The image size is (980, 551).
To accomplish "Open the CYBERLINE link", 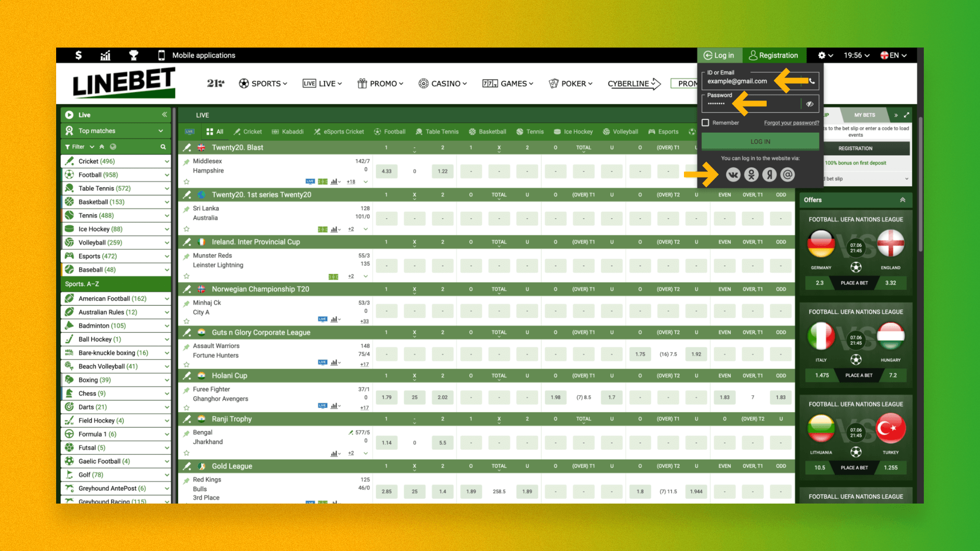I will pyautogui.click(x=634, y=84).
